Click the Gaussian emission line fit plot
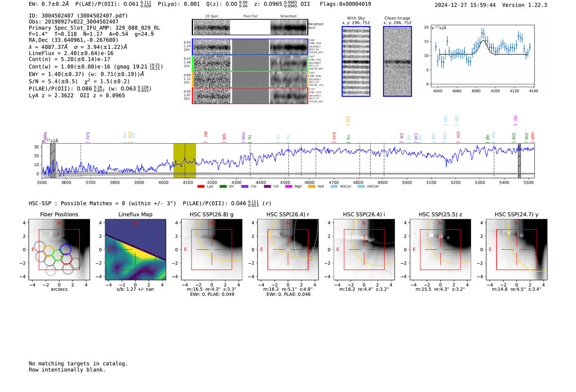 coord(482,56)
